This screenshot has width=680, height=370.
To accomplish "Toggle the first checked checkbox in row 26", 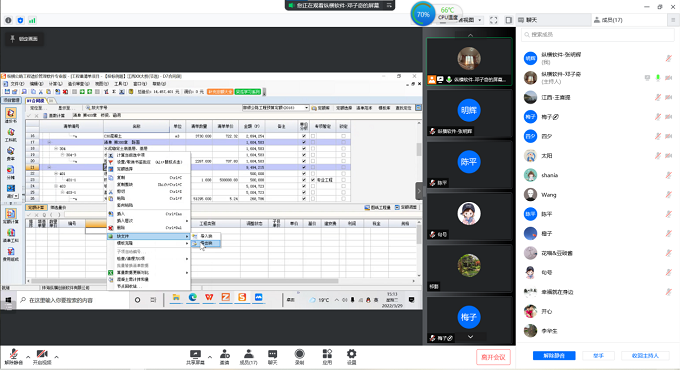I will click(x=304, y=199).
